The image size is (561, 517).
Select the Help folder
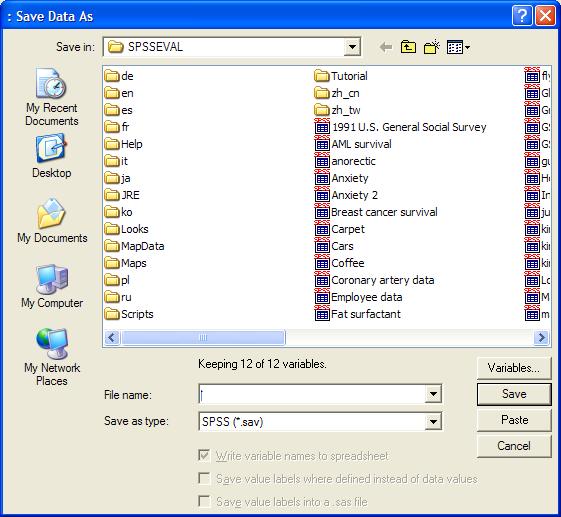(124, 144)
